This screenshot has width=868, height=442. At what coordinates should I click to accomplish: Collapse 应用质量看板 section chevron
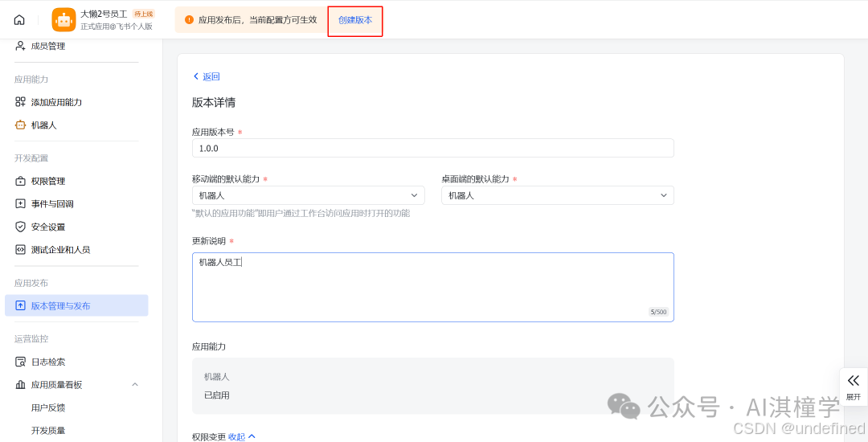click(x=134, y=384)
